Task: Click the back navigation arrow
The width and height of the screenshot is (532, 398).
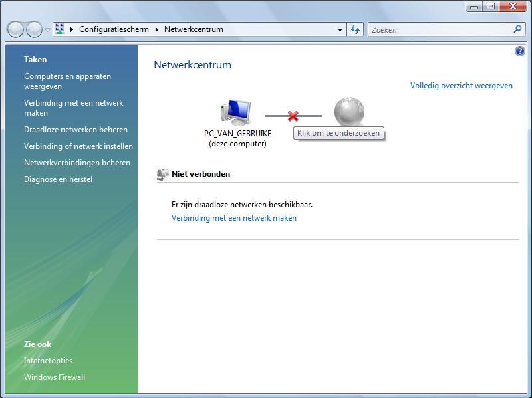Action: pos(15,29)
